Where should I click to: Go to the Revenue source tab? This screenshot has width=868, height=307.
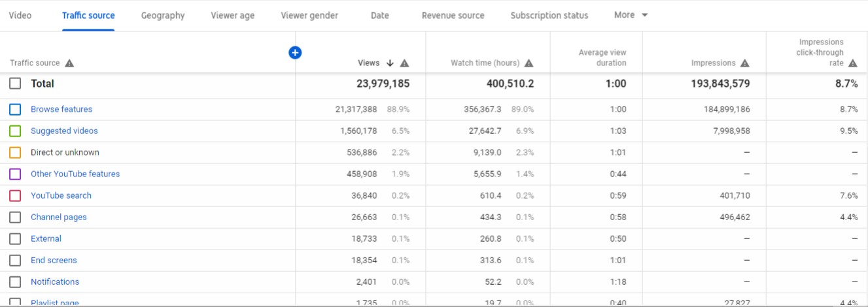453,16
